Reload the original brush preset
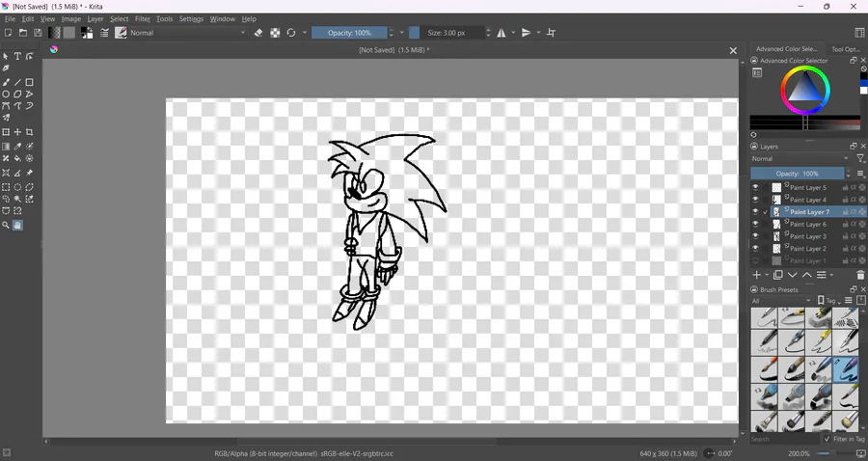The height and width of the screenshot is (461, 868). pyautogui.click(x=291, y=33)
